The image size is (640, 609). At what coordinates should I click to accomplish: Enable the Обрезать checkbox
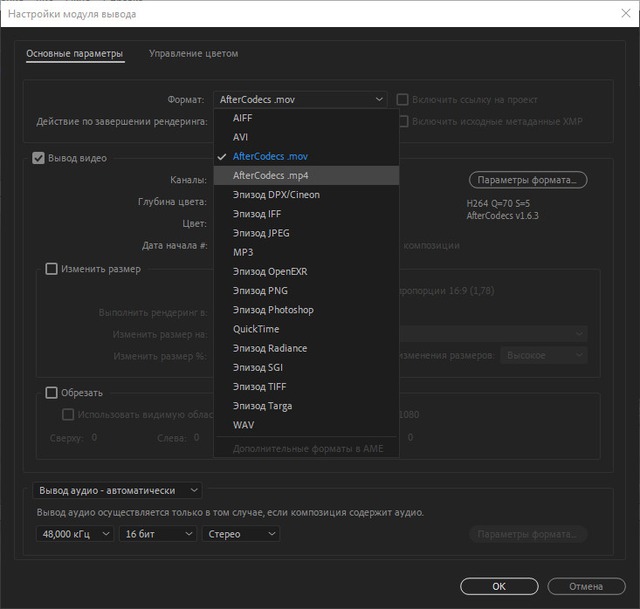point(52,393)
